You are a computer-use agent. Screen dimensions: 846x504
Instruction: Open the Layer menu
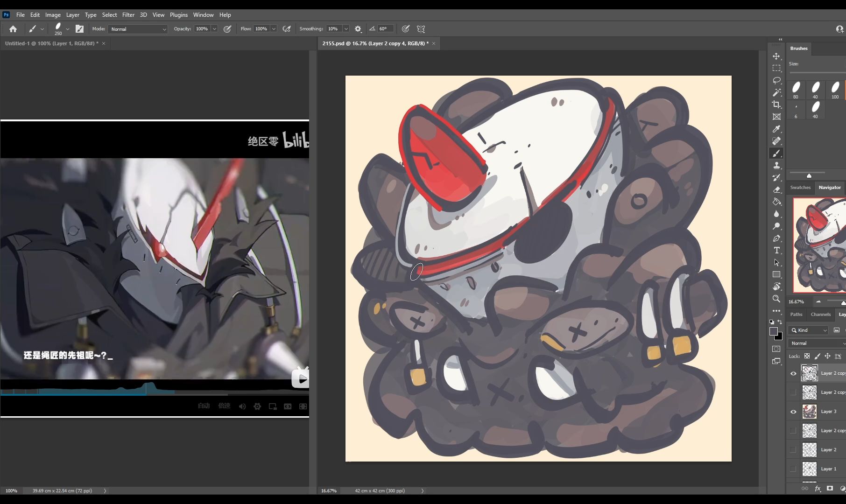coord(73,15)
